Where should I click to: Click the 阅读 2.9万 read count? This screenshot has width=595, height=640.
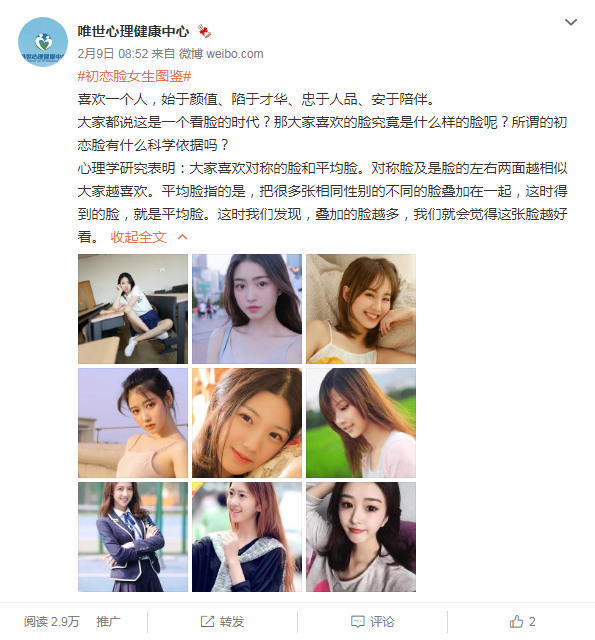[51, 622]
